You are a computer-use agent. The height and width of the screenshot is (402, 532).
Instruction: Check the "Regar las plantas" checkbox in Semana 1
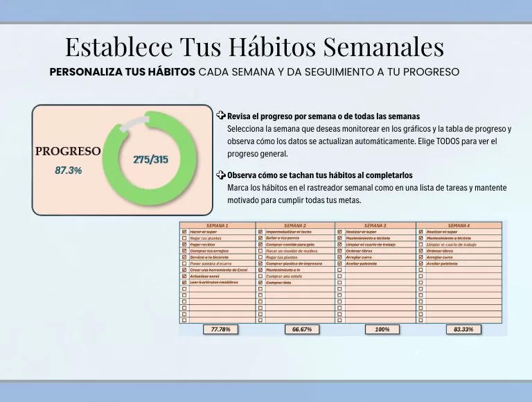pyautogui.click(x=184, y=238)
